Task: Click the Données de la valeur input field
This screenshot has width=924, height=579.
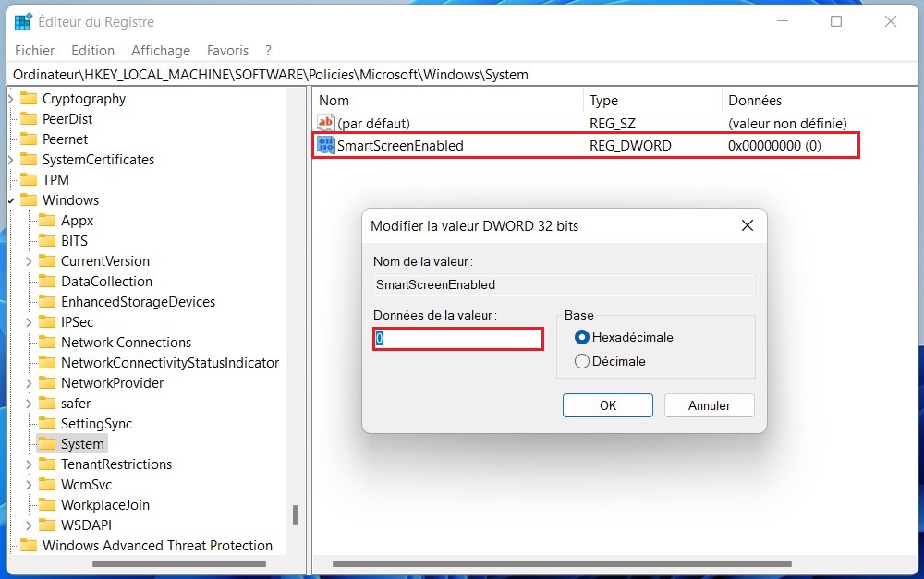Action: click(458, 339)
